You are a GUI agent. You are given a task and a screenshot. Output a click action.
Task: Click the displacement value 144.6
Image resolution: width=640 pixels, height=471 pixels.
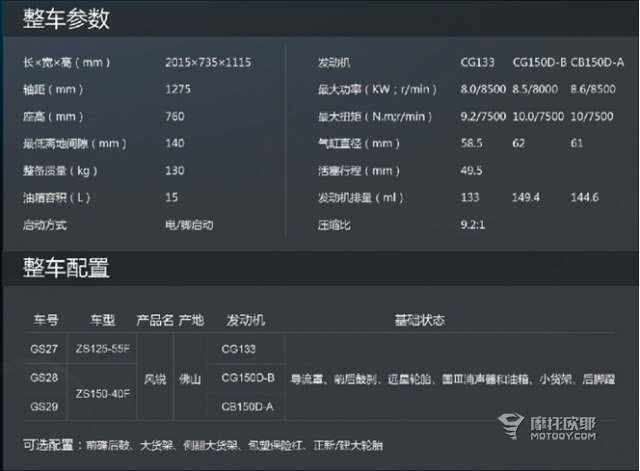click(x=584, y=198)
